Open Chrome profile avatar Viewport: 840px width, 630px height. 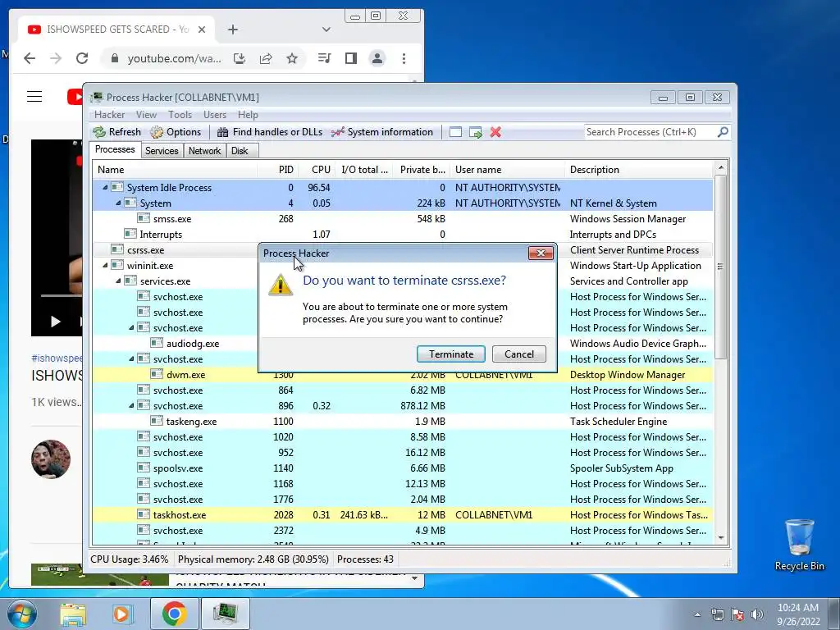[377, 58]
